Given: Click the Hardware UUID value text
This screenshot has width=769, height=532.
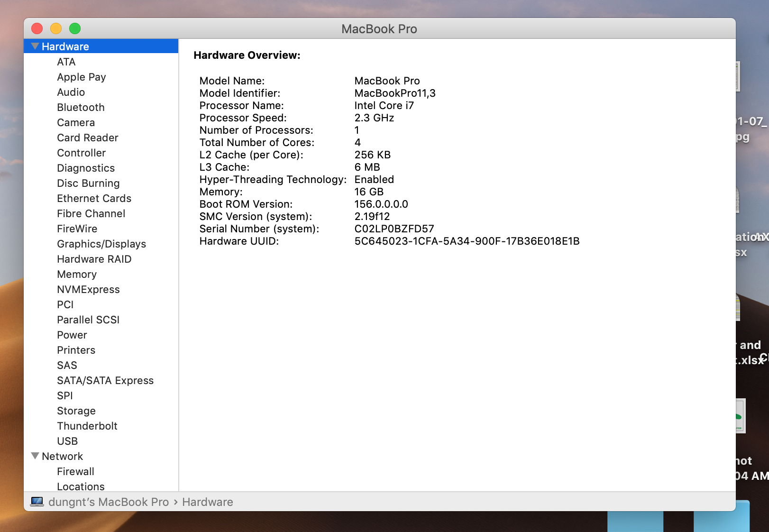Looking at the screenshot, I should 467,241.
